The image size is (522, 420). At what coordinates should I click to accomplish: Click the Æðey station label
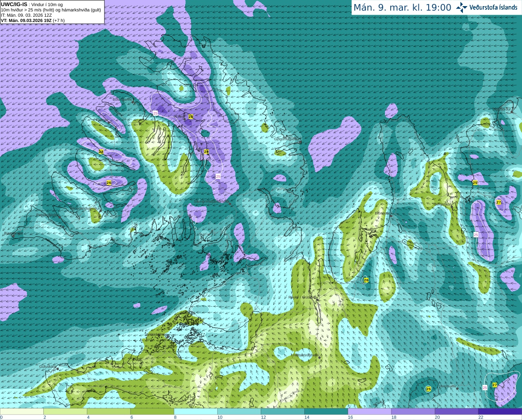179,117
